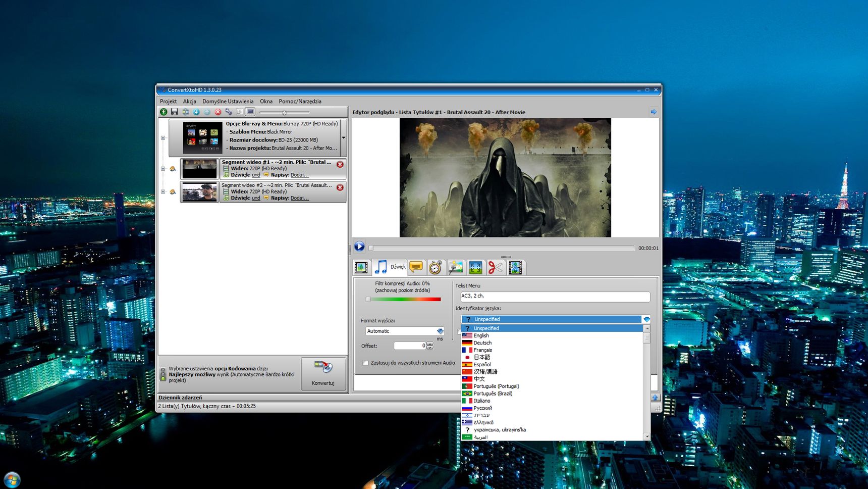The height and width of the screenshot is (489, 868).
Task: Open the Okna menu
Action: click(x=266, y=102)
